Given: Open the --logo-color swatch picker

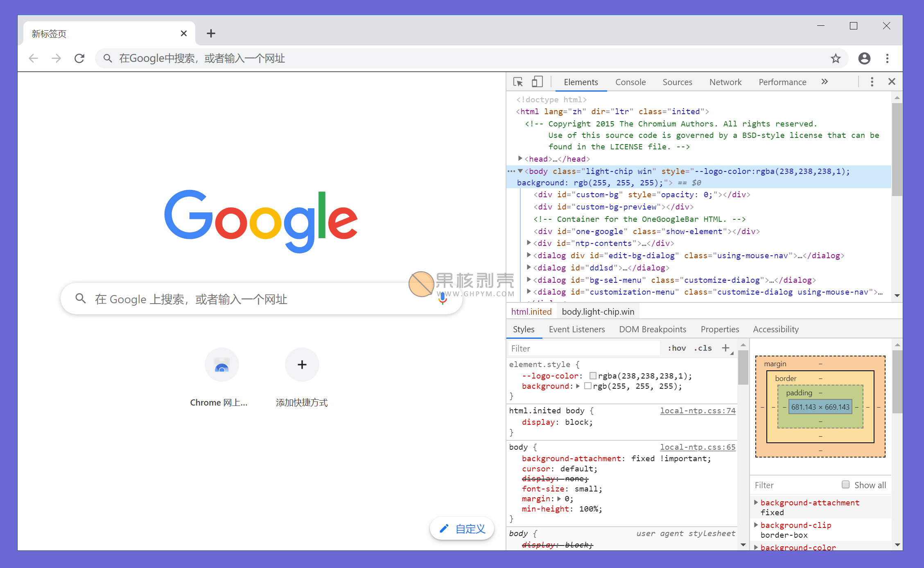Looking at the screenshot, I should 593,376.
